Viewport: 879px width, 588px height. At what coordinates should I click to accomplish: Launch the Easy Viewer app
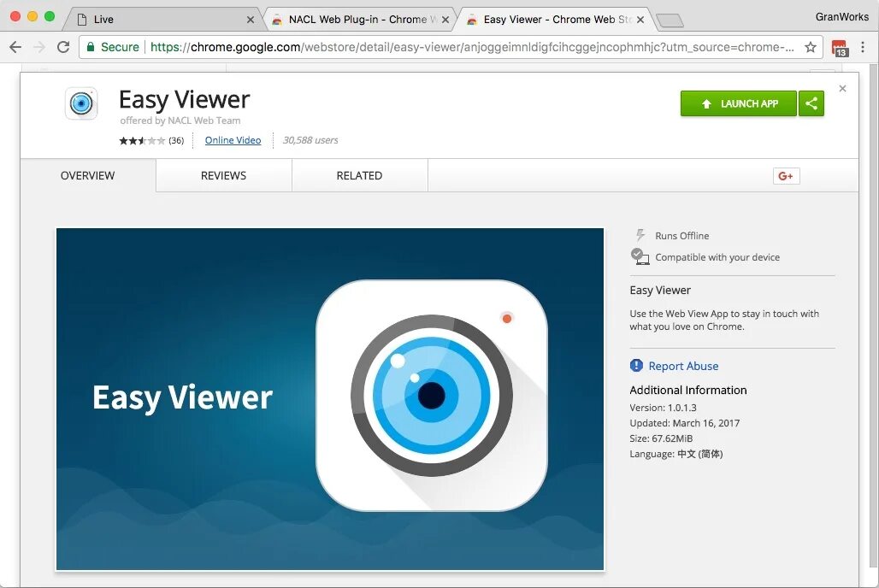coord(738,103)
